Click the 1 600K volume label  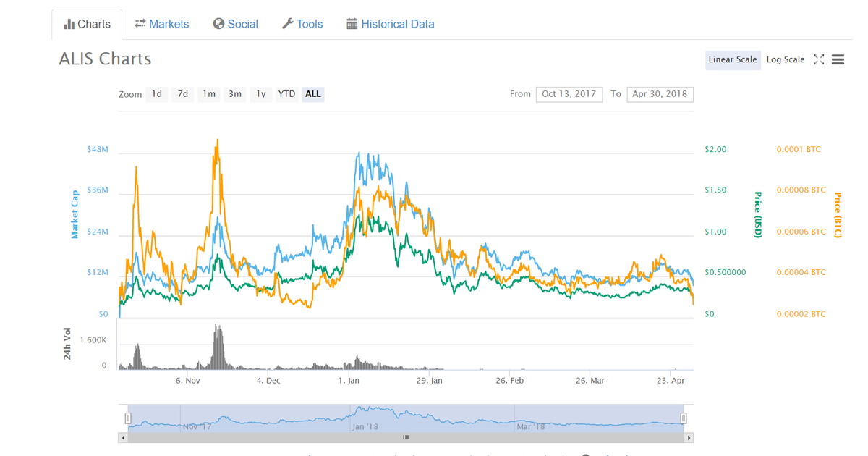tap(93, 340)
